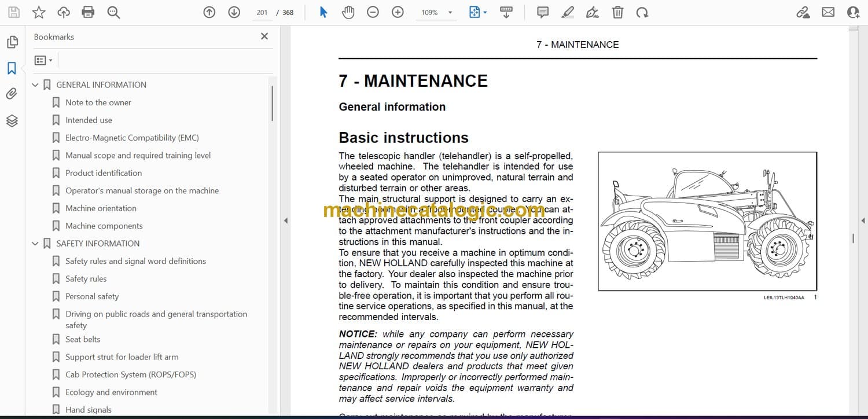This screenshot has height=419, width=868.
Task: Toggle the Layers panel in sidebar
Action: point(12,120)
